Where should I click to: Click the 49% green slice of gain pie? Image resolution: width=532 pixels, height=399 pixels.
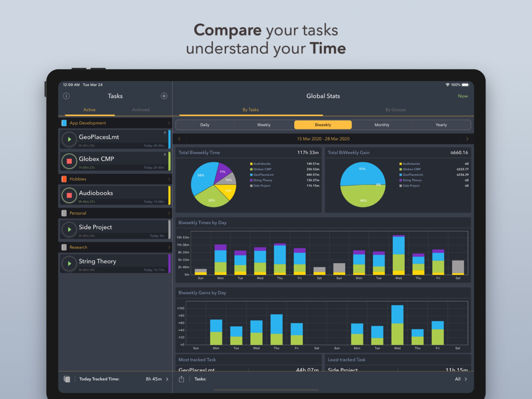point(363,196)
